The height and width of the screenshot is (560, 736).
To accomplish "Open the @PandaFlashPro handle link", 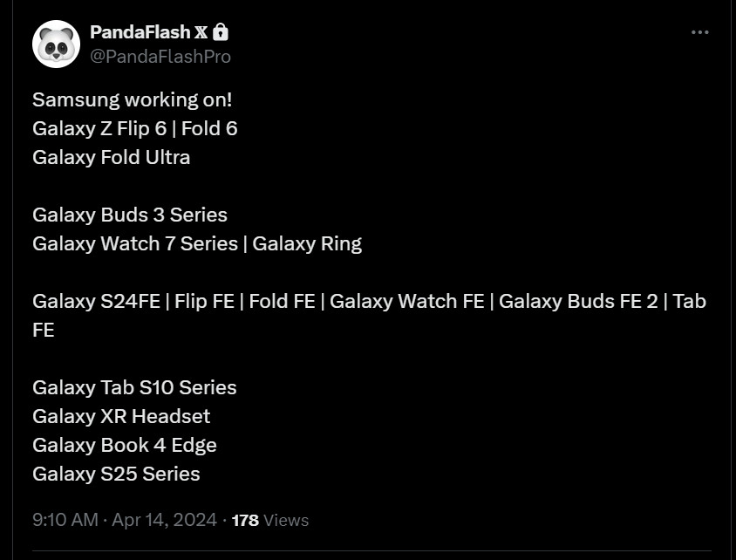I will click(160, 56).
